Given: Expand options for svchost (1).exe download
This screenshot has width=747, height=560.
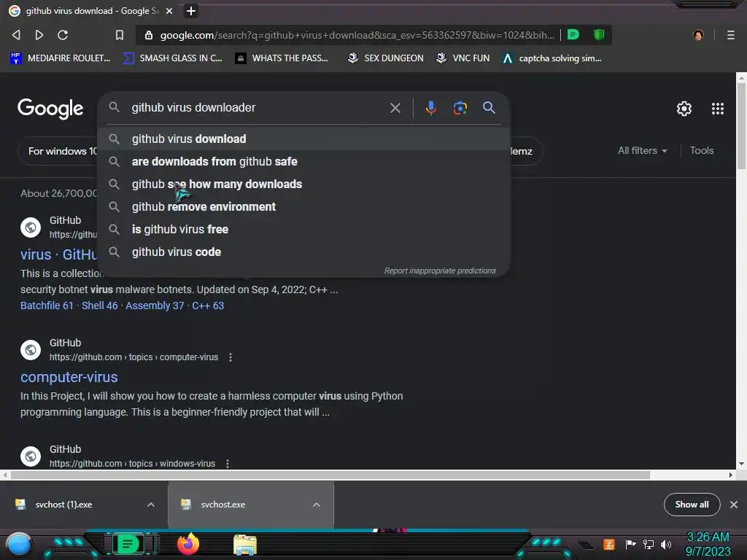Looking at the screenshot, I should 151,505.
